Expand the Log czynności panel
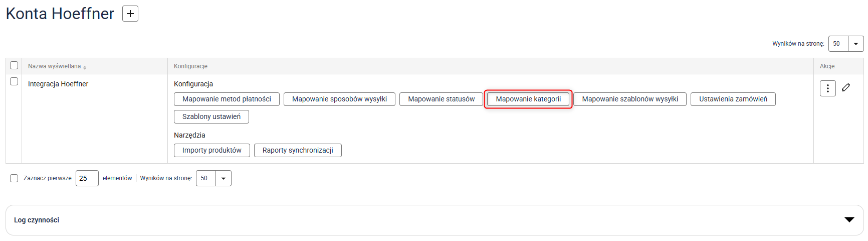The height and width of the screenshot is (241, 868). point(849,219)
